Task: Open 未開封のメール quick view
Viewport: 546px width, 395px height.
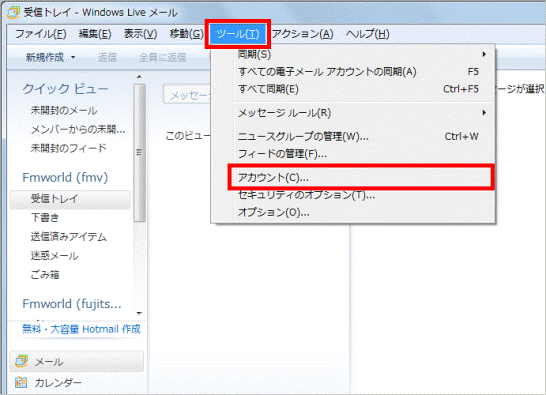Action: [64, 111]
